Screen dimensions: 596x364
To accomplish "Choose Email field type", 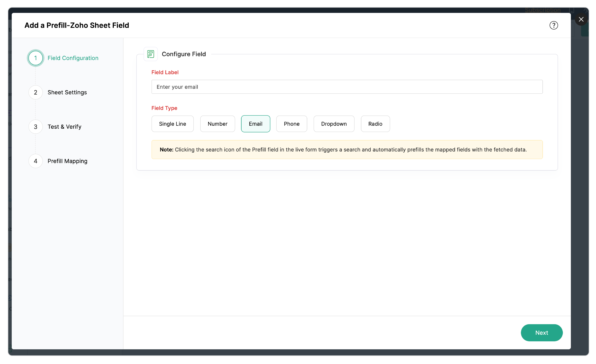I will [255, 124].
